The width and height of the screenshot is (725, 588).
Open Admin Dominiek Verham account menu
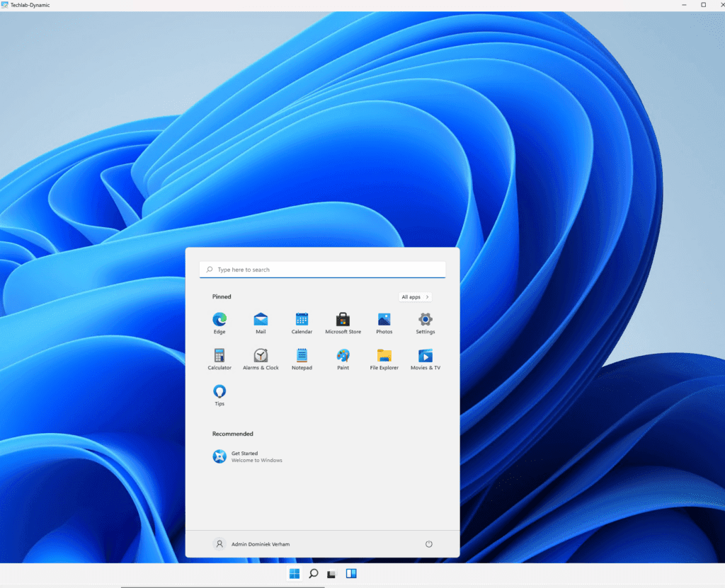(251, 544)
